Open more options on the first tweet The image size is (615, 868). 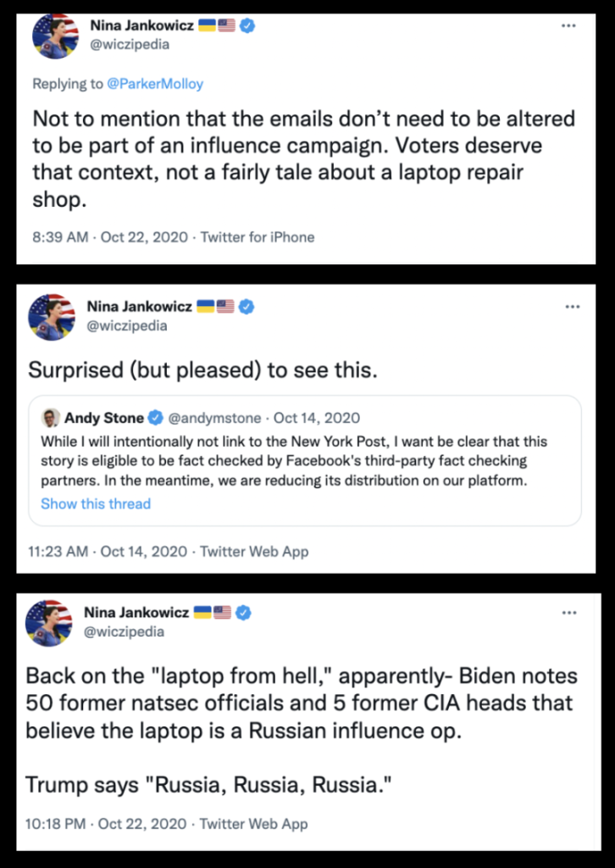click(x=569, y=26)
